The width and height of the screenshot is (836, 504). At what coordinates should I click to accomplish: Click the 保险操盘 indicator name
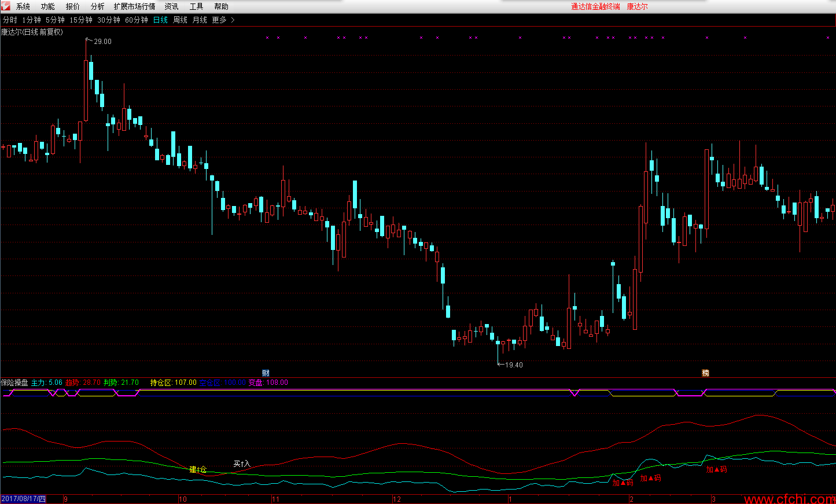pos(14,382)
